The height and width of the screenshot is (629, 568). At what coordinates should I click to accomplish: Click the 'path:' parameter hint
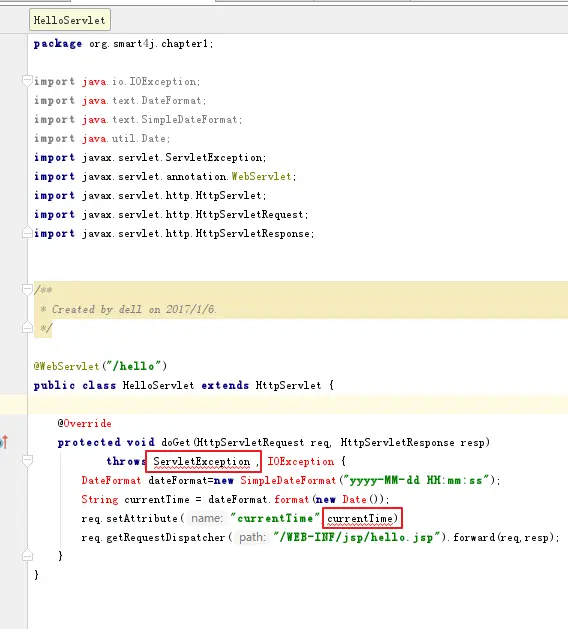pyautogui.click(x=252, y=538)
